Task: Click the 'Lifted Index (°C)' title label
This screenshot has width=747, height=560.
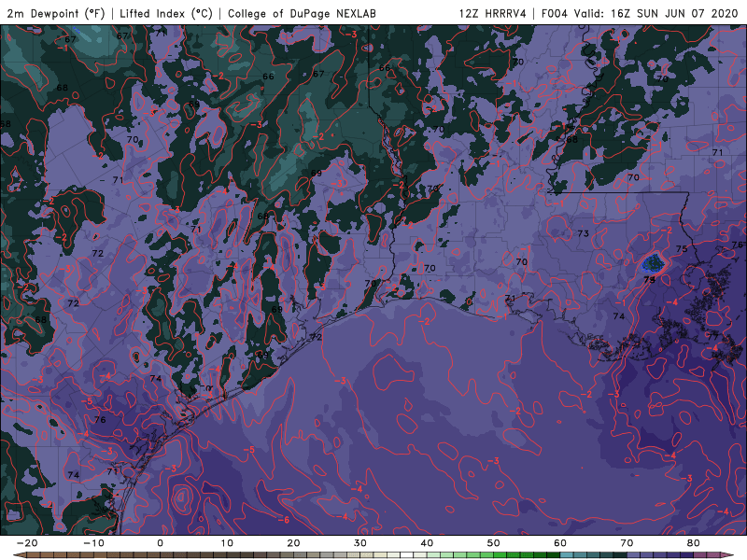Action: tap(166, 13)
